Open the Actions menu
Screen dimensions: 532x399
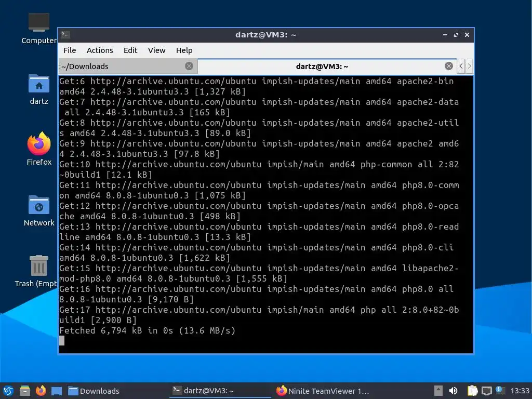tap(100, 50)
